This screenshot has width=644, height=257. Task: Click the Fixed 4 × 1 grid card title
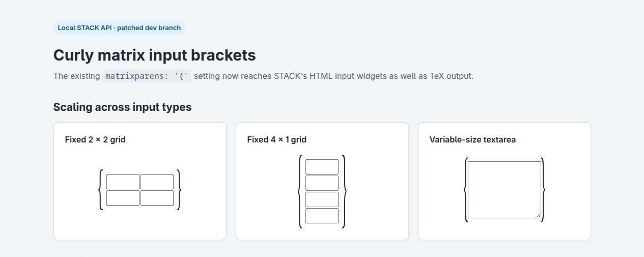click(277, 139)
